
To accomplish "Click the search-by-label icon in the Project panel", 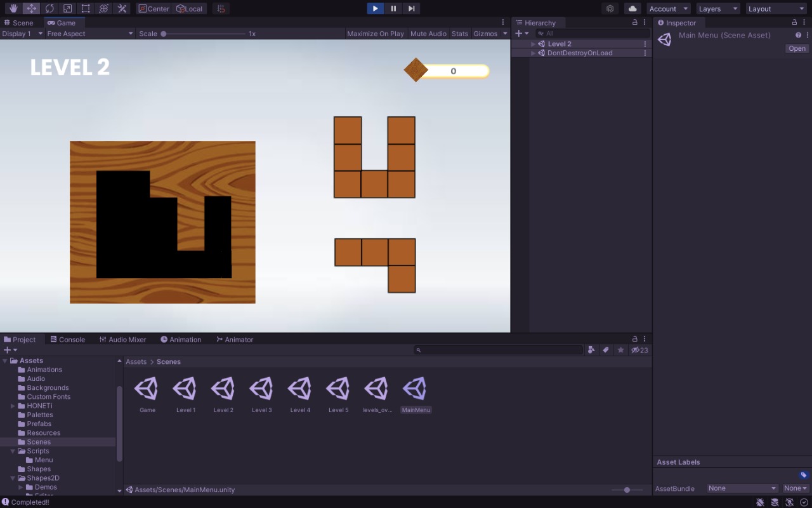I will pyautogui.click(x=606, y=350).
